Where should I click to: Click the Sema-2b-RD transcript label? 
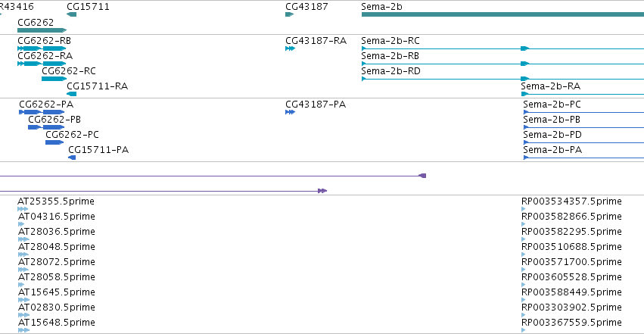click(x=390, y=71)
